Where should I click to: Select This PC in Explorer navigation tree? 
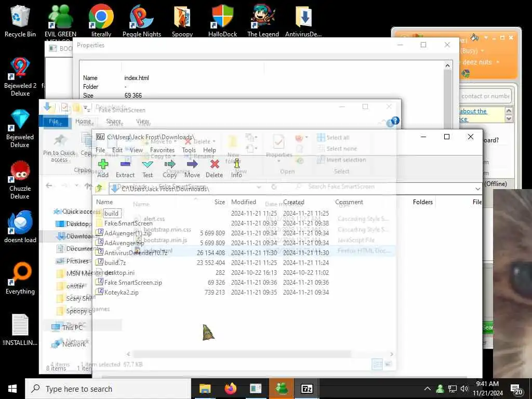(72, 327)
